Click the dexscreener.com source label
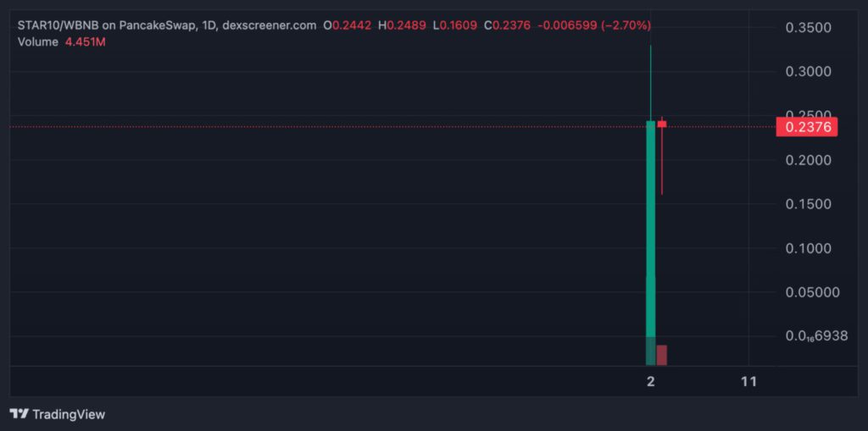This screenshot has width=868, height=431. tap(269, 25)
